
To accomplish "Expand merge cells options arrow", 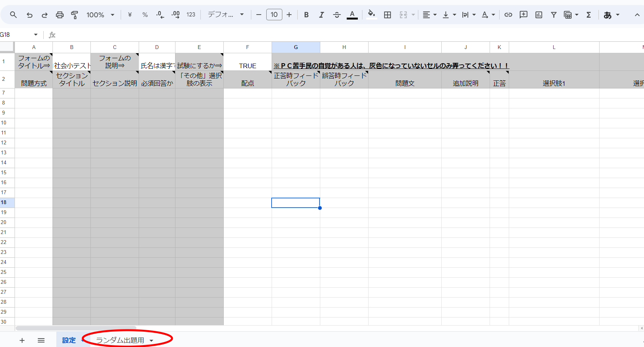I will 413,15.
